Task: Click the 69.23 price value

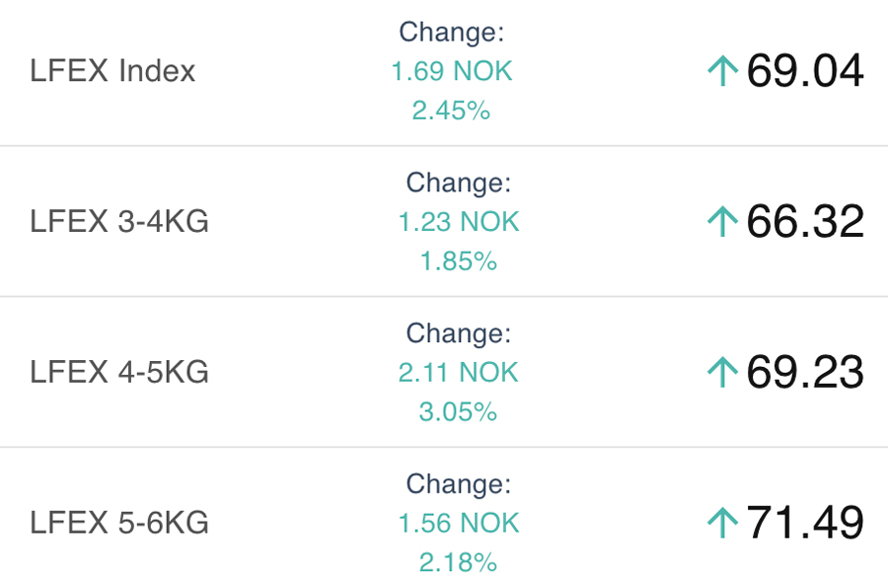Action: 805,373
